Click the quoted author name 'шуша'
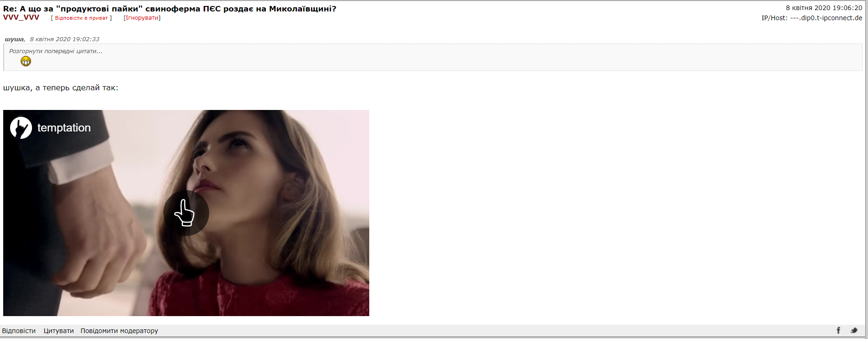The width and height of the screenshot is (868, 339). pos(14,39)
